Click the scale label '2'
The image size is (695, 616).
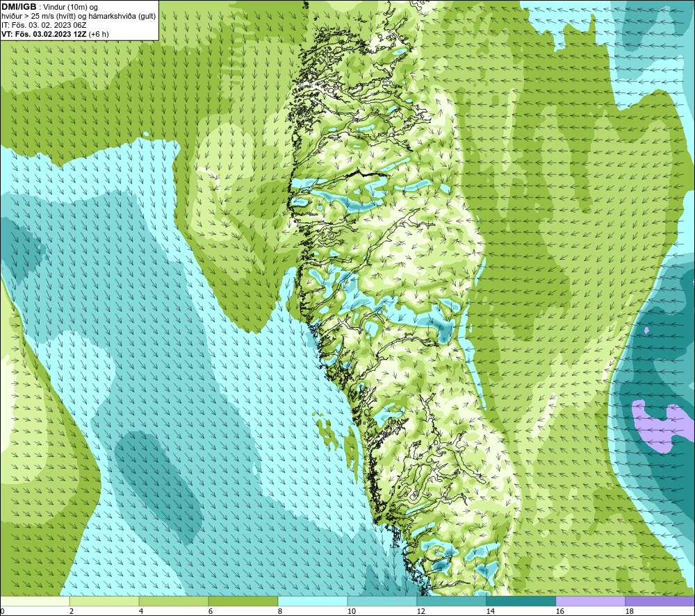[x=72, y=612]
